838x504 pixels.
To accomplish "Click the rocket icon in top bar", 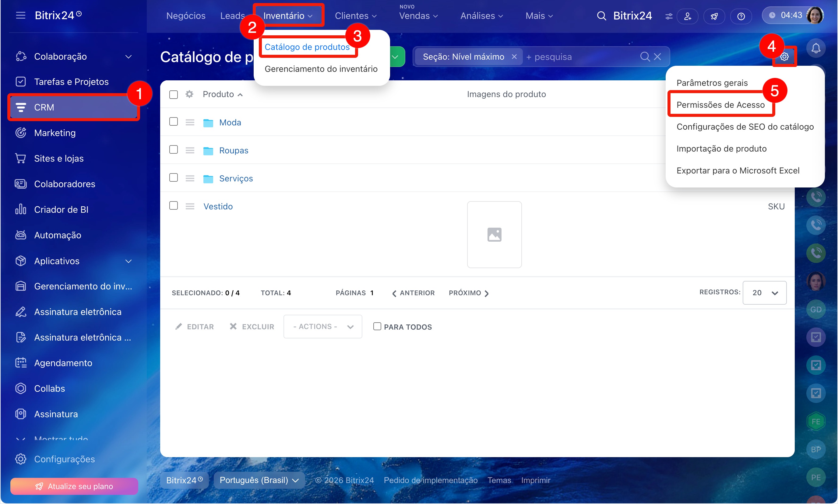I will pyautogui.click(x=714, y=16).
